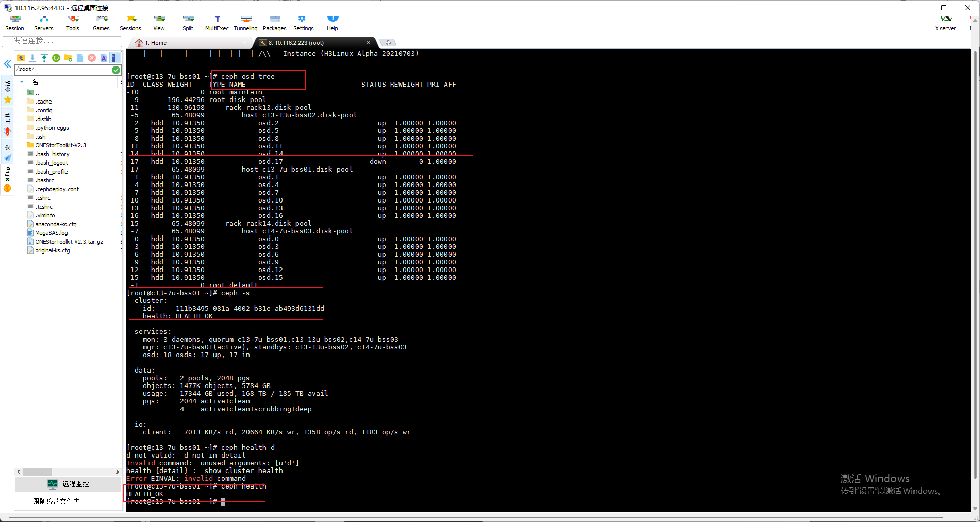Viewport: 980px width, 522px height.
Task: Open the Settings toolbar button
Action: (x=304, y=23)
